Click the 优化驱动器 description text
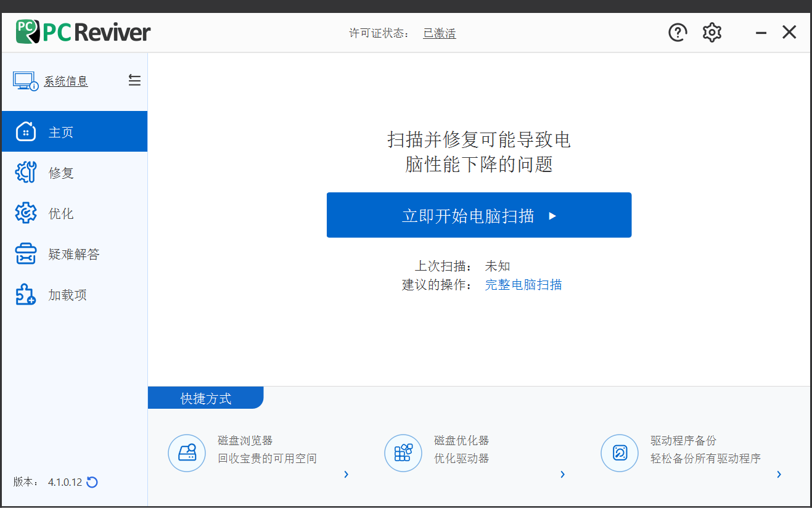812x508 pixels. (462, 459)
